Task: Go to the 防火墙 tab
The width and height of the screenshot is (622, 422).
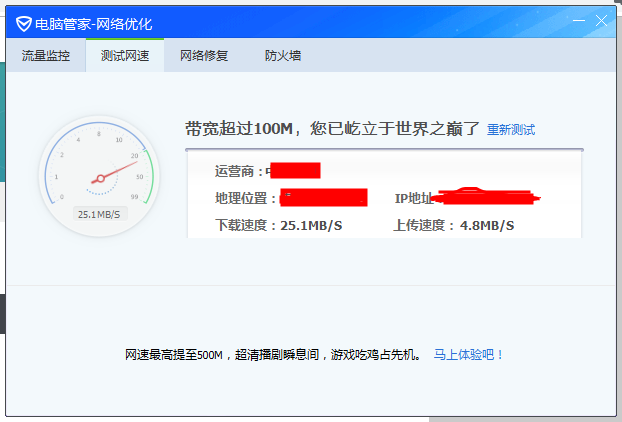Action: 283,56
